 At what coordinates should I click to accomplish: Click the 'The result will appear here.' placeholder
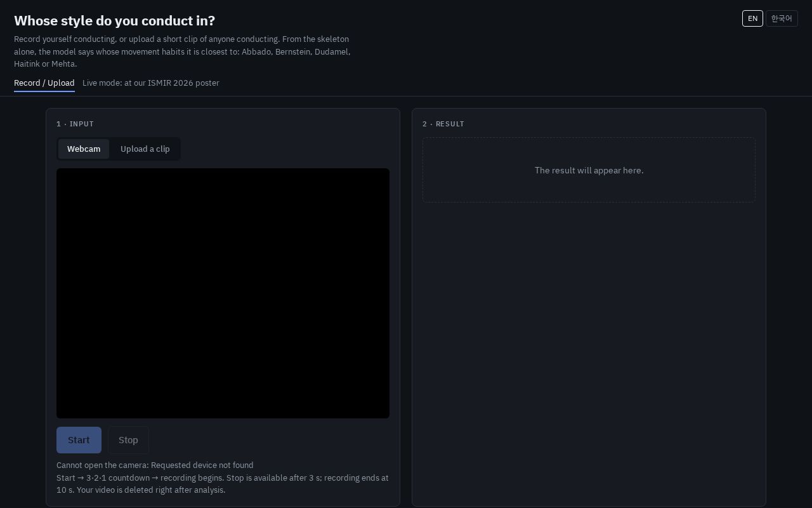pos(589,170)
